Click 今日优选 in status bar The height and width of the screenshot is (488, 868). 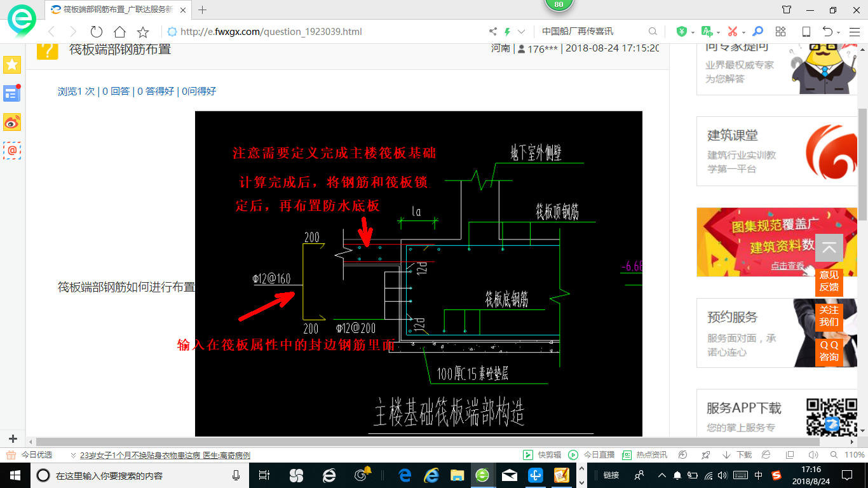point(30,455)
